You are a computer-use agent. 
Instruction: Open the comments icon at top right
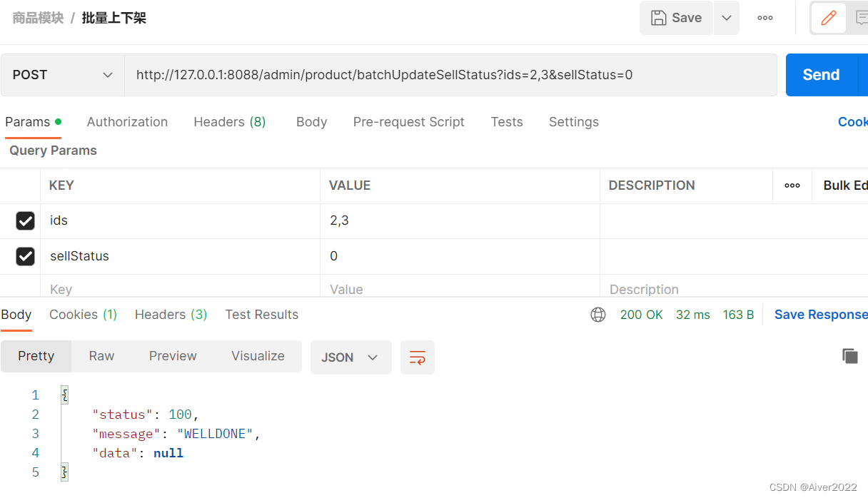pos(861,18)
